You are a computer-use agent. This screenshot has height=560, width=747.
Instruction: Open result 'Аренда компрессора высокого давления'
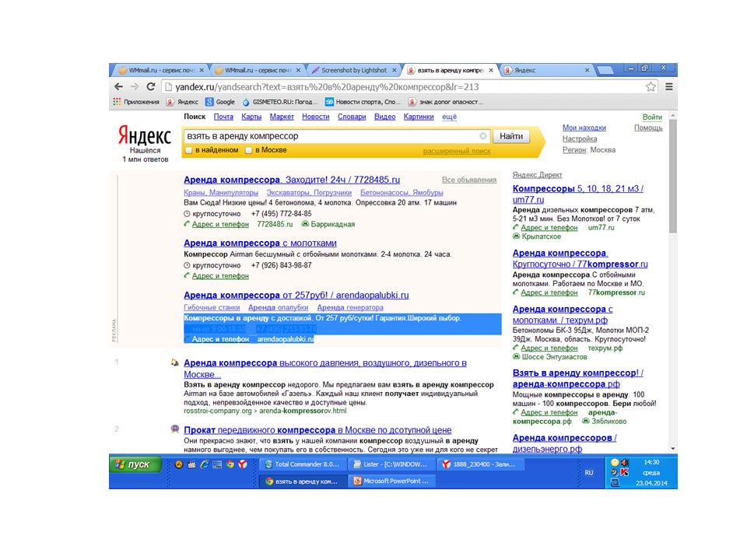click(x=325, y=369)
